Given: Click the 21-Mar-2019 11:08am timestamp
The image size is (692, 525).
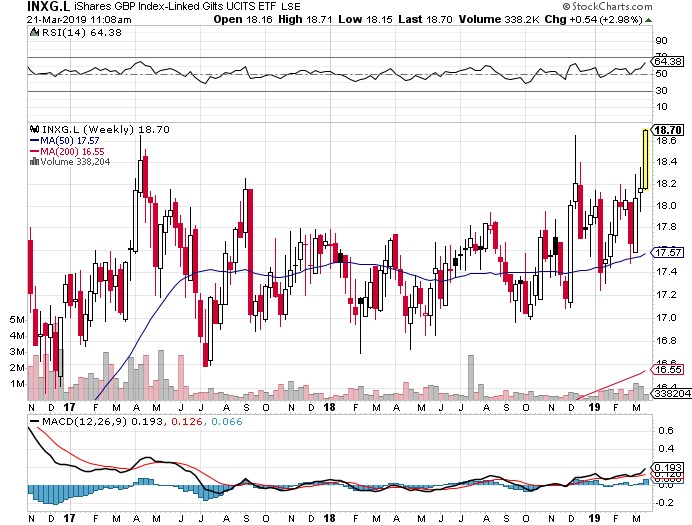Looking at the screenshot, I should tap(79, 20).
